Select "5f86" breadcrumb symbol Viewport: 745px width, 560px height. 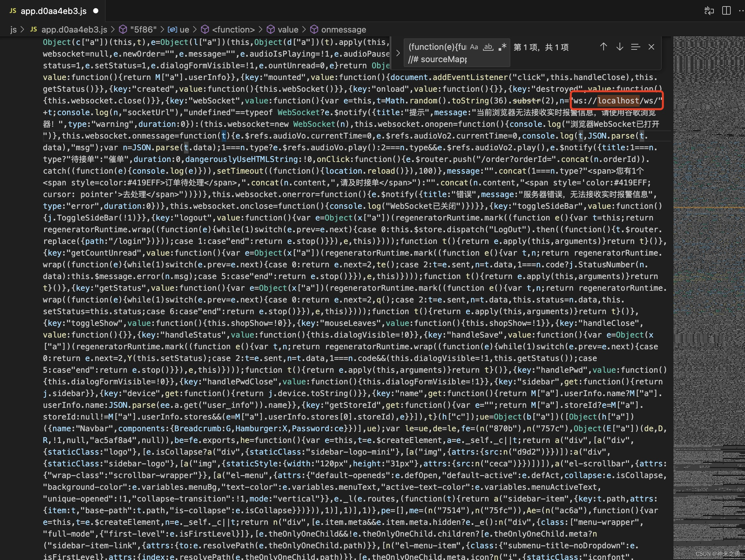[x=143, y=30]
